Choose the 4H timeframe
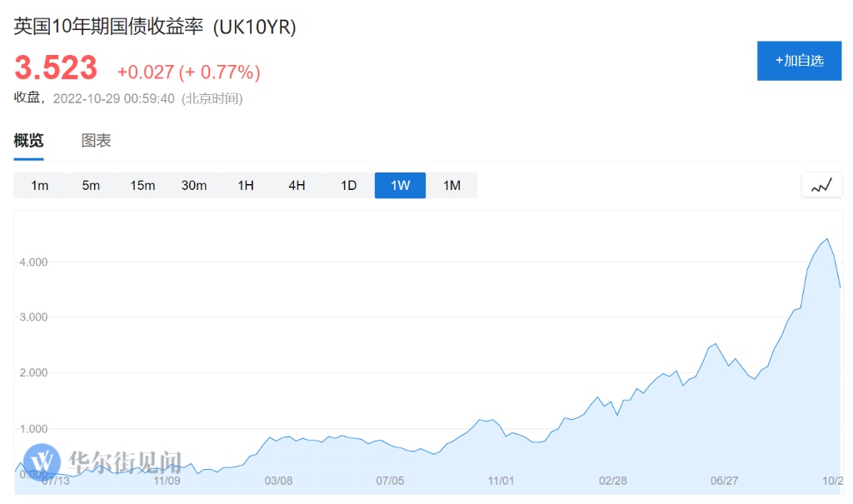The width and height of the screenshot is (853, 504). (297, 185)
